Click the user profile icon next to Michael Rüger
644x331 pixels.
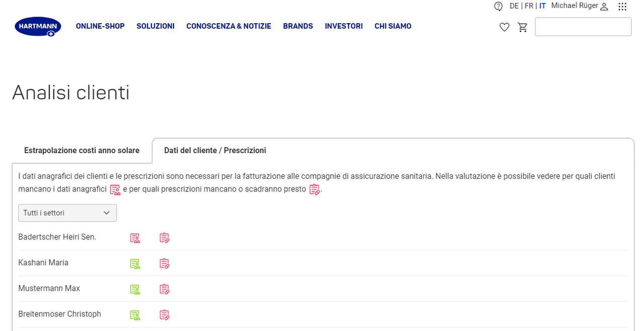point(604,7)
